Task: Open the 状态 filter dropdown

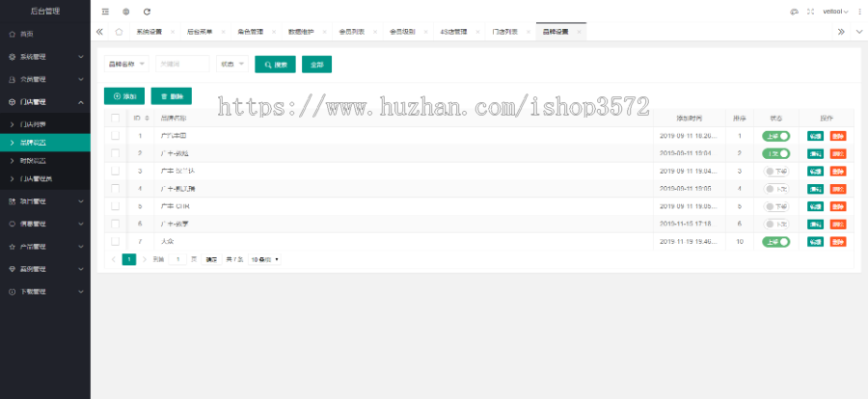Action: 231,65
